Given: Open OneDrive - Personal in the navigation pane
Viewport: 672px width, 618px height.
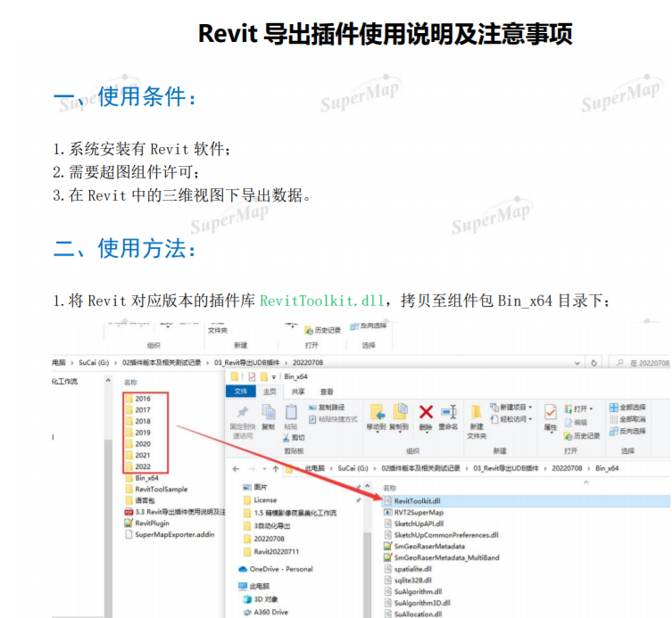Looking at the screenshot, I should tap(276, 569).
